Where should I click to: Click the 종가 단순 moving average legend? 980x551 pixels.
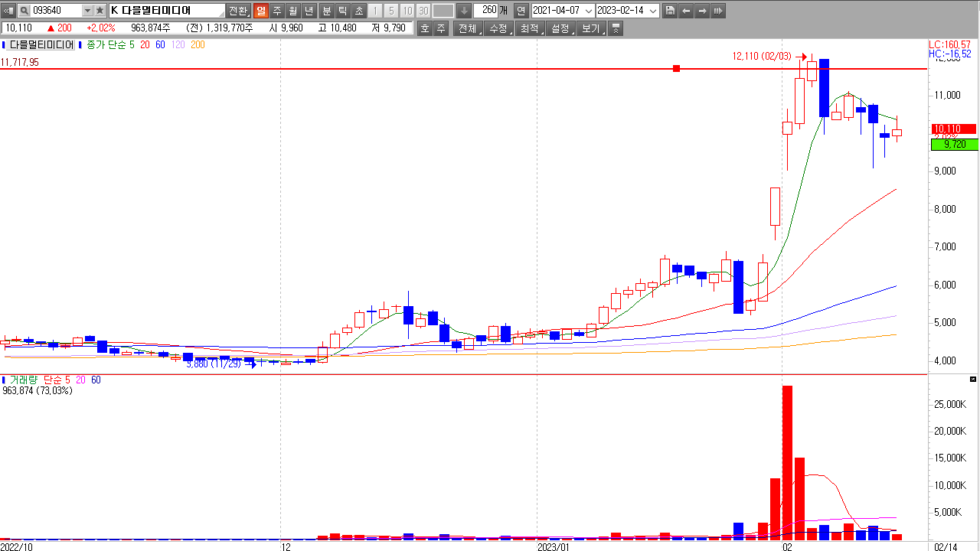(x=106, y=45)
